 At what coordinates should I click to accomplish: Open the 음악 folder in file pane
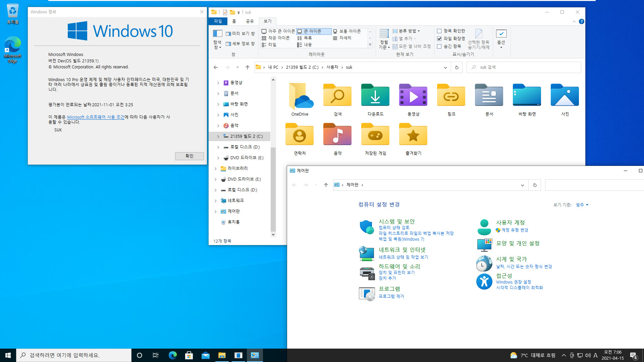point(337,135)
